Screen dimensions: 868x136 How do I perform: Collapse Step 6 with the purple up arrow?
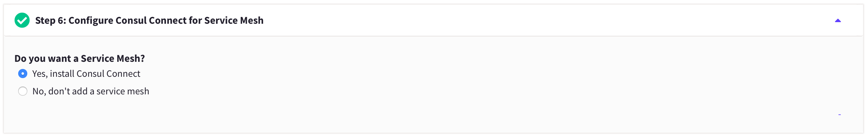pyautogui.click(x=838, y=20)
